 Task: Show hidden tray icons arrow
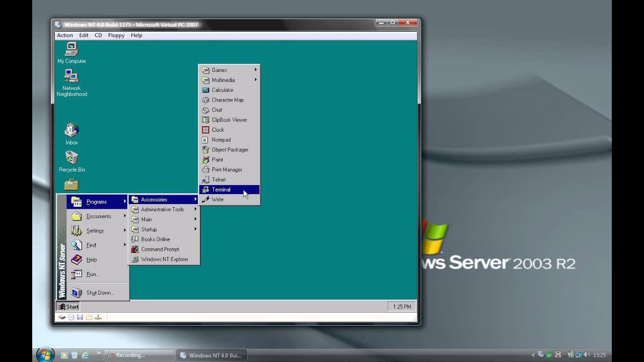(533, 355)
